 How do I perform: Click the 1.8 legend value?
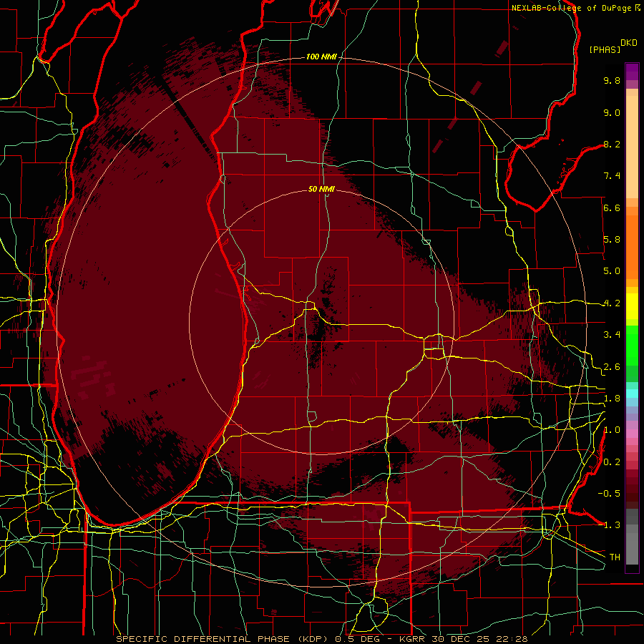click(x=612, y=399)
